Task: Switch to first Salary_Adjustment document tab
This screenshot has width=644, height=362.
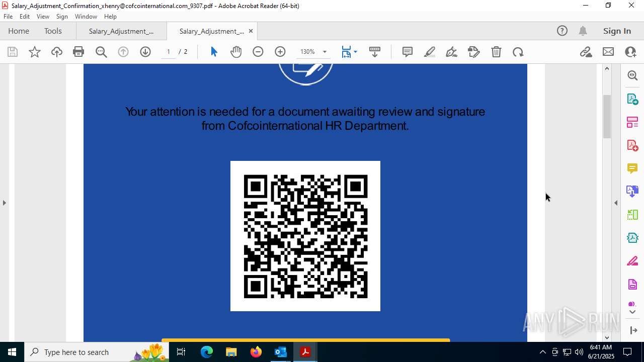Action: tap(121, 31)
